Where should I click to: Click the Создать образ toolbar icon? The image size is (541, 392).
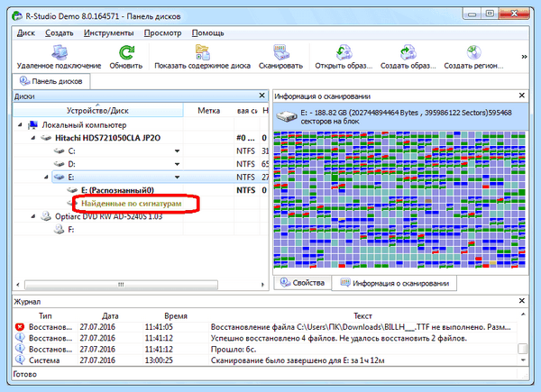[408, 52]
